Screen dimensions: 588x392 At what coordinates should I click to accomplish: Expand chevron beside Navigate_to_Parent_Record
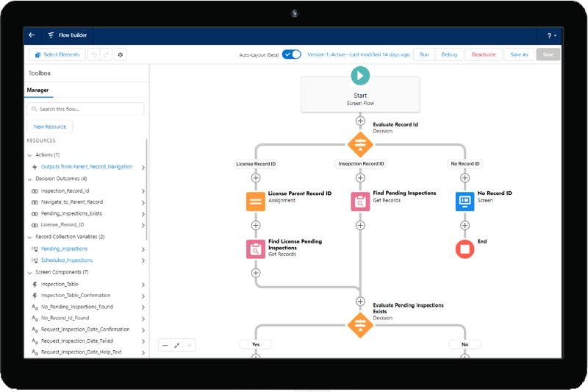click(x=143, y=202)
